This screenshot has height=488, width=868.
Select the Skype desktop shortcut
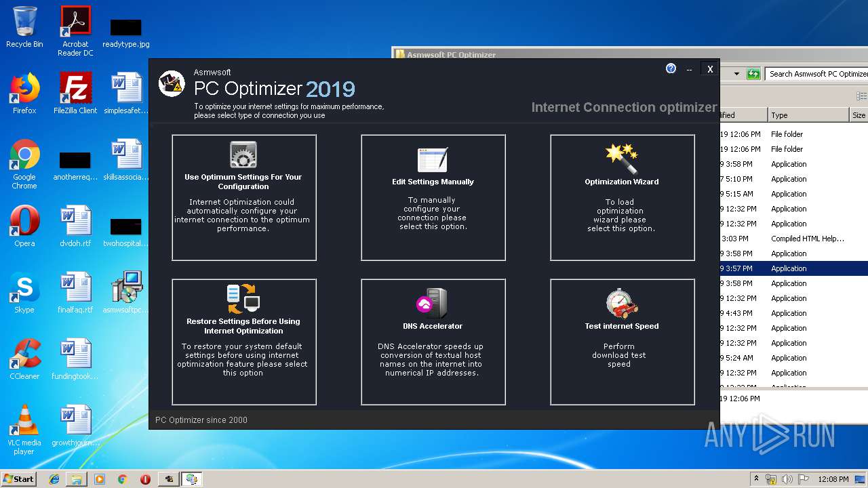point(24,293)
